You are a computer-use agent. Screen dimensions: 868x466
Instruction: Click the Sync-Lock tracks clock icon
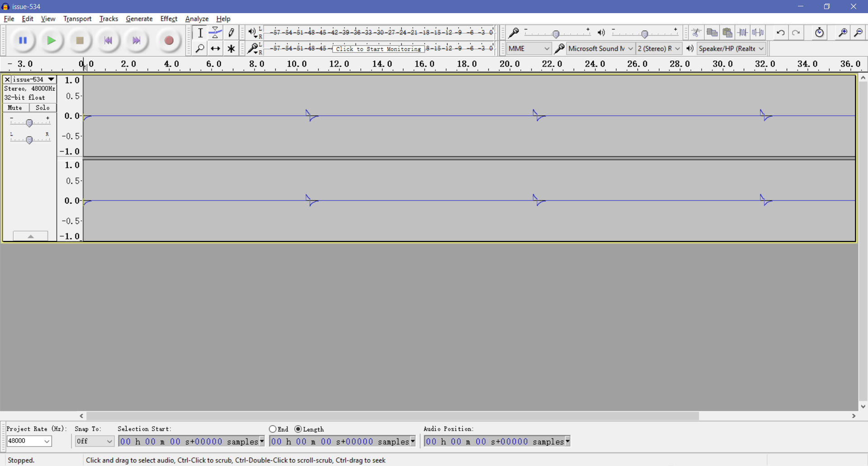click(819, 33)
